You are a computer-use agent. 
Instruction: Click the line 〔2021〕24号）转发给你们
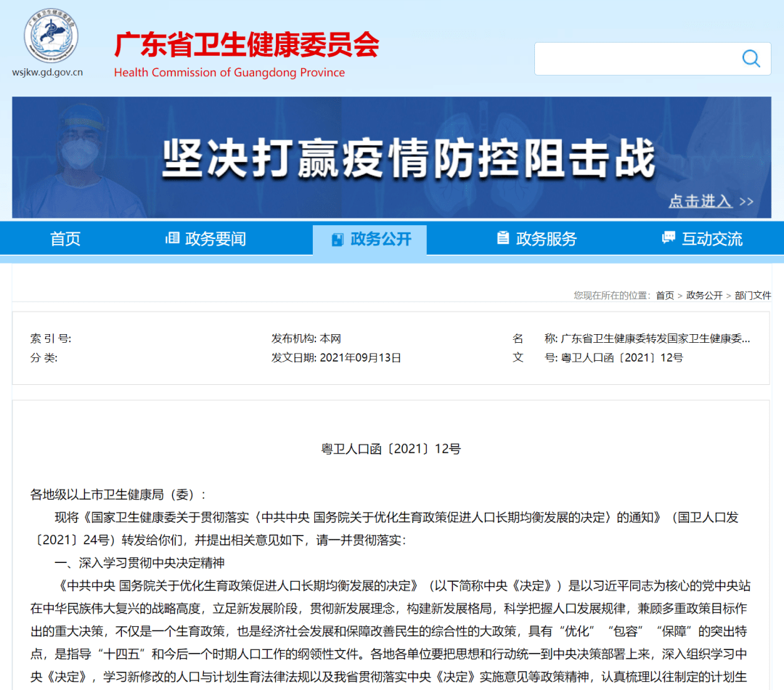pyautogui.click(x=218, y=540)
